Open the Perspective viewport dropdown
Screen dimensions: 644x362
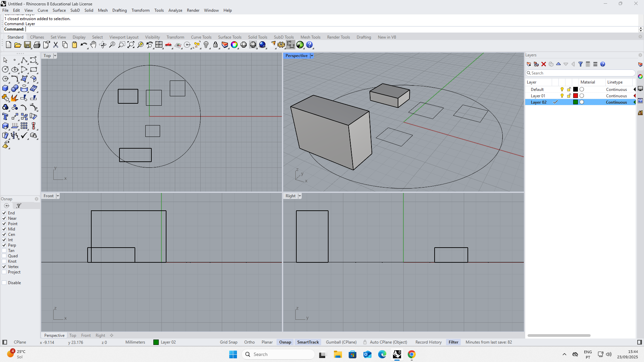[312, 56]
